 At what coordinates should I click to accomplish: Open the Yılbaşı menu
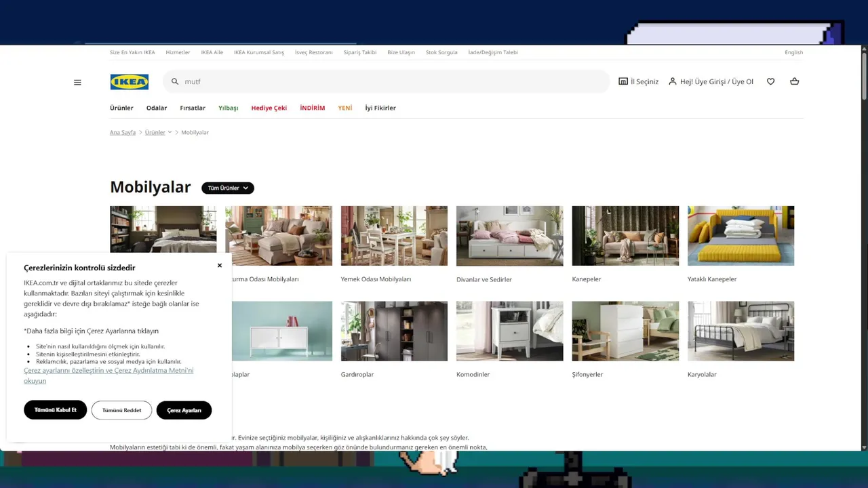(229, 108)
